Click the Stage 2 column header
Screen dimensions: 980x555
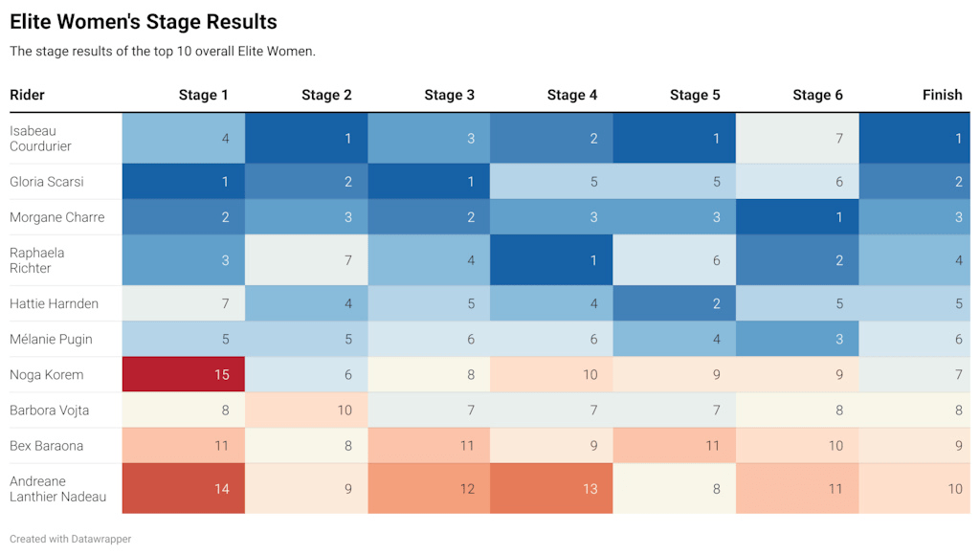(x=326, y=95)
